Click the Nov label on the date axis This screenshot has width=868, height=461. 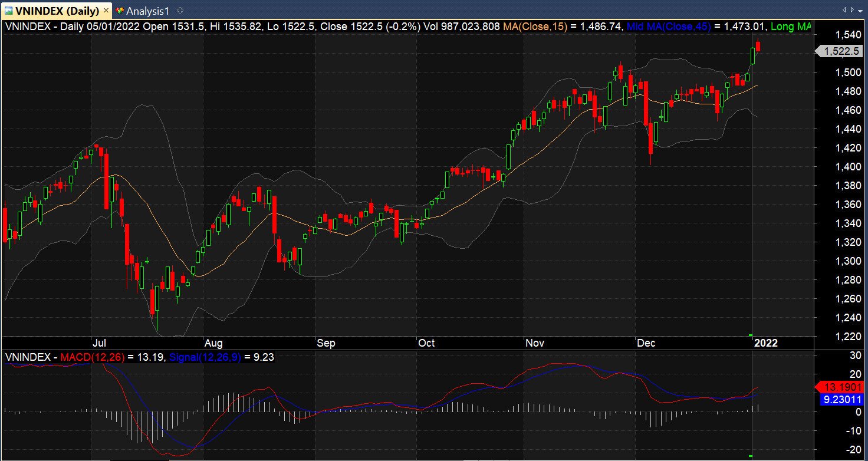(535, 343)
